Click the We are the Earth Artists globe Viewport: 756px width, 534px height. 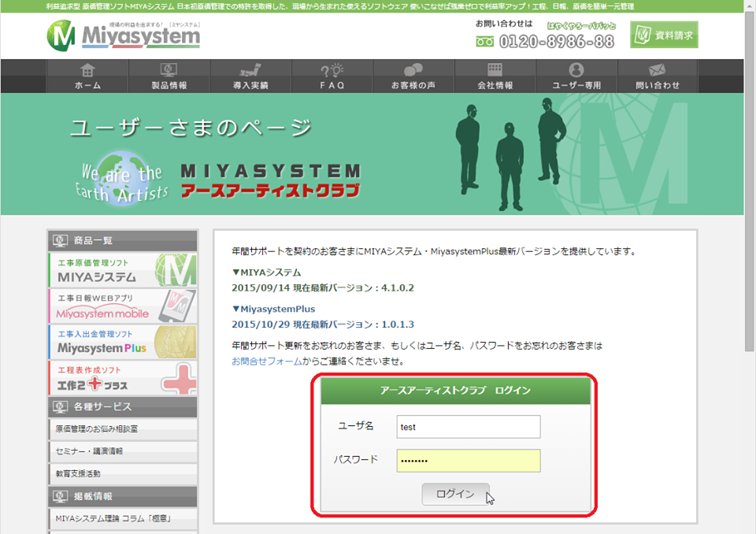[122, 178]
